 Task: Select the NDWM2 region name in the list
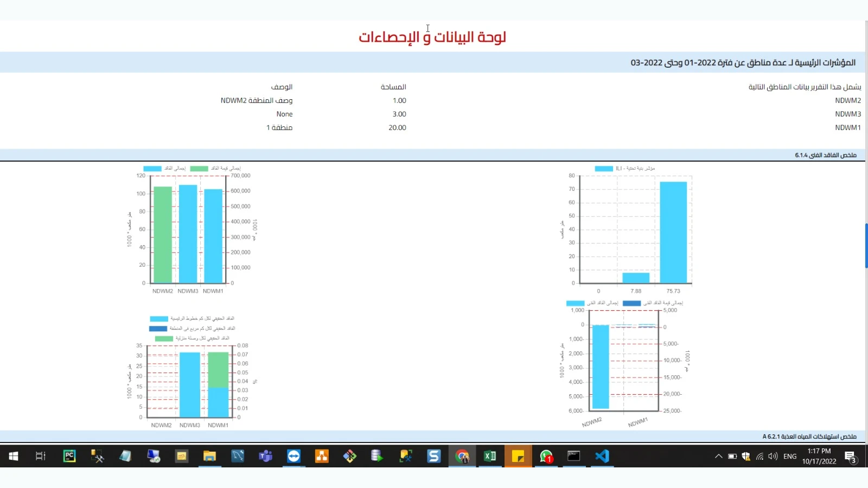click(x=848, y=101)
